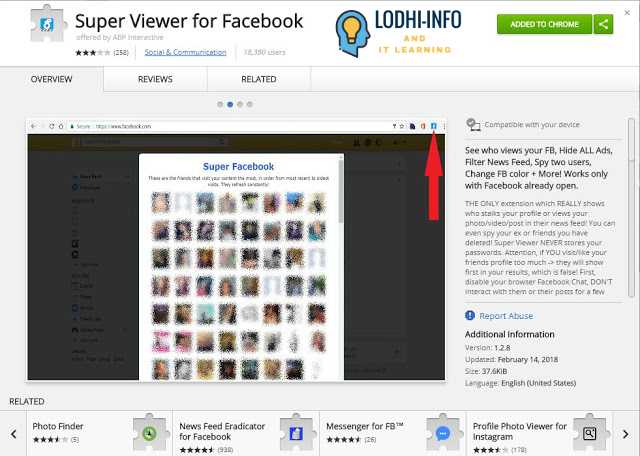
Task: Click the 'Compatible with your device' text
Action: 532,125
